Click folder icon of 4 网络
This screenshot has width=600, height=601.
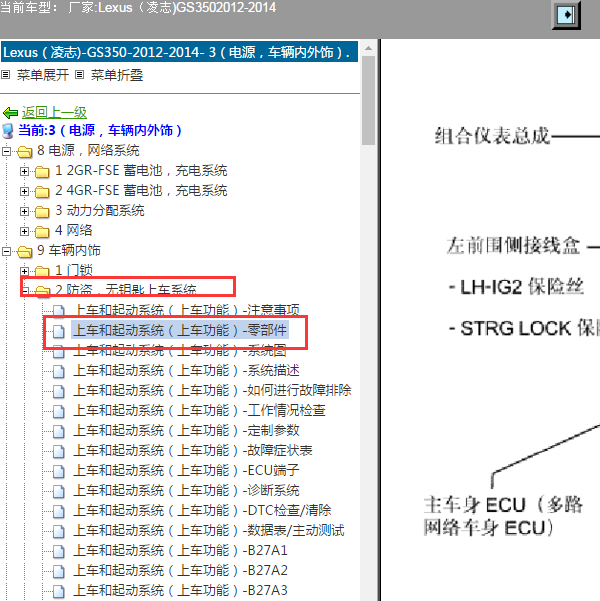pos(42,232)
